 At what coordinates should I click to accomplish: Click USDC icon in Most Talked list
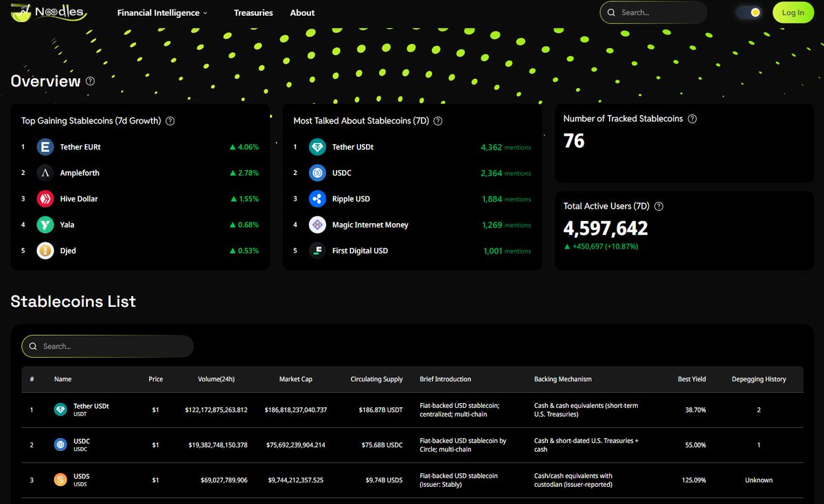[x=317, y=173]
